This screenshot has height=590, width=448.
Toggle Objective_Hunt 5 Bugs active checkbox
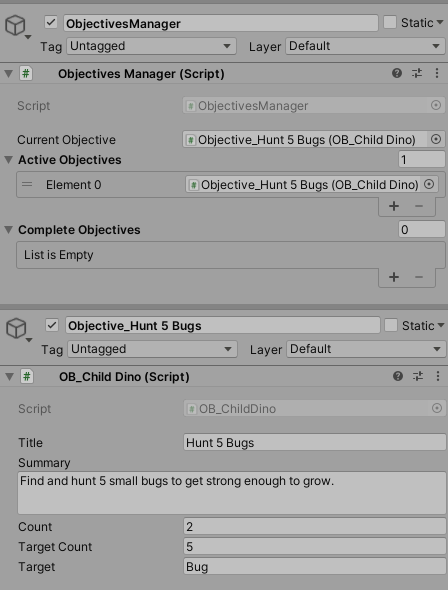pos(52,325)
